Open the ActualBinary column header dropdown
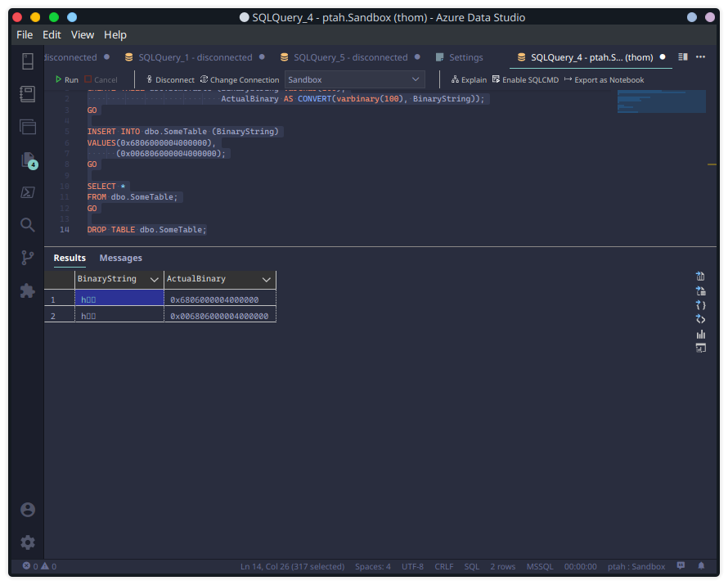The width and height of the screenshot is (728, 585). pyautogui.click(x=267, y=279)
